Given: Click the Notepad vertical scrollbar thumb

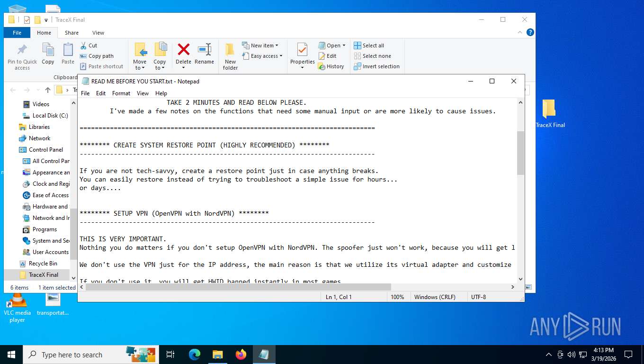Looking at the screenshot, I should pyautogui.click(x=520, y=153).
